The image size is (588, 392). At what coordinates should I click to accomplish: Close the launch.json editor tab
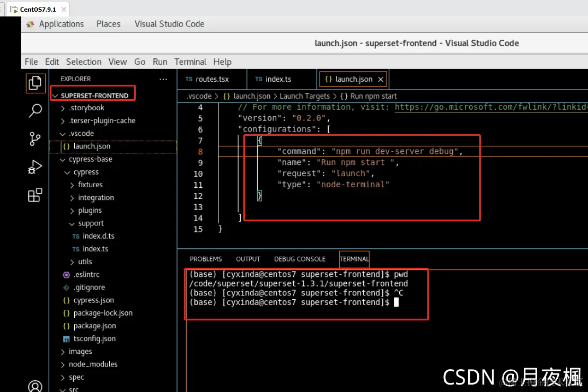[x=381, y=79]
